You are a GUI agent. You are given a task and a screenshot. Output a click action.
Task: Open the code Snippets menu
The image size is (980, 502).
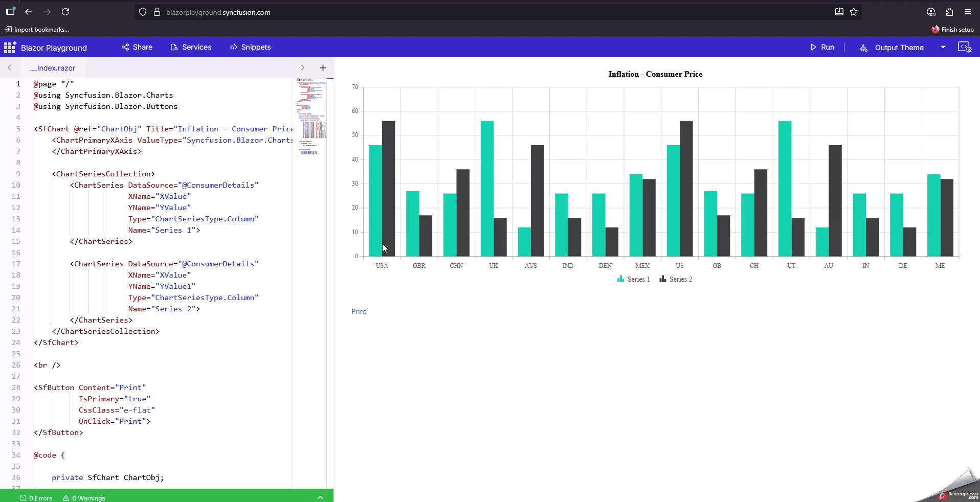click(x=250, y=47)
